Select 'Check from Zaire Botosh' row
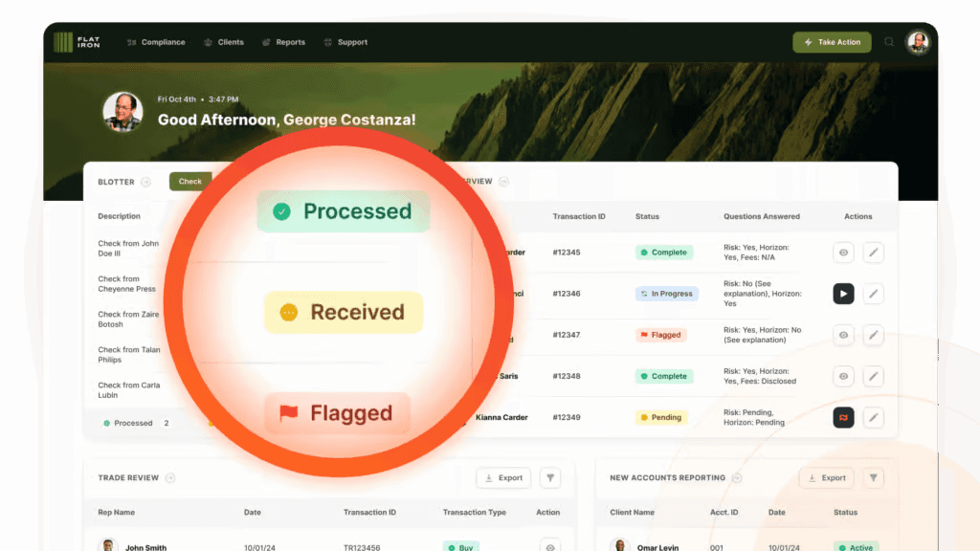 click(129, 320)
